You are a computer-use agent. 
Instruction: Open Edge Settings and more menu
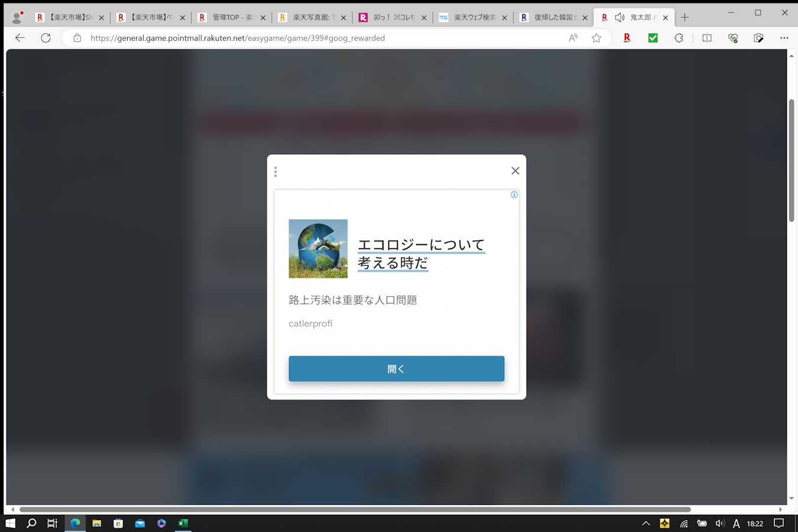(x=784, y=38)
